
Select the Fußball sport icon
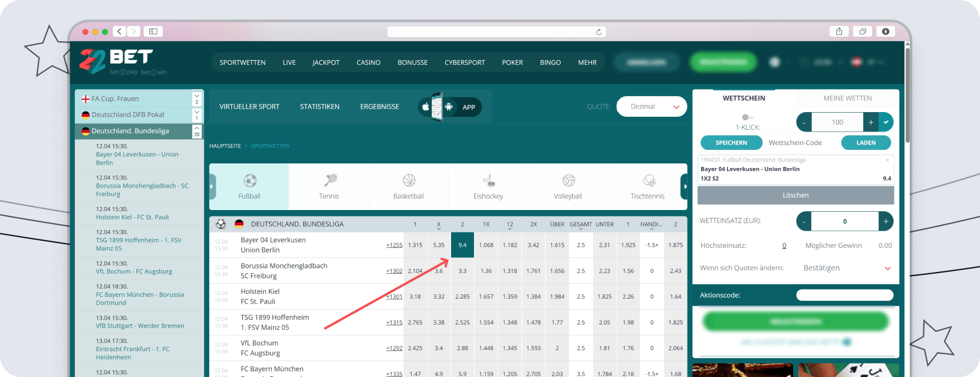(x=250, y=181)
